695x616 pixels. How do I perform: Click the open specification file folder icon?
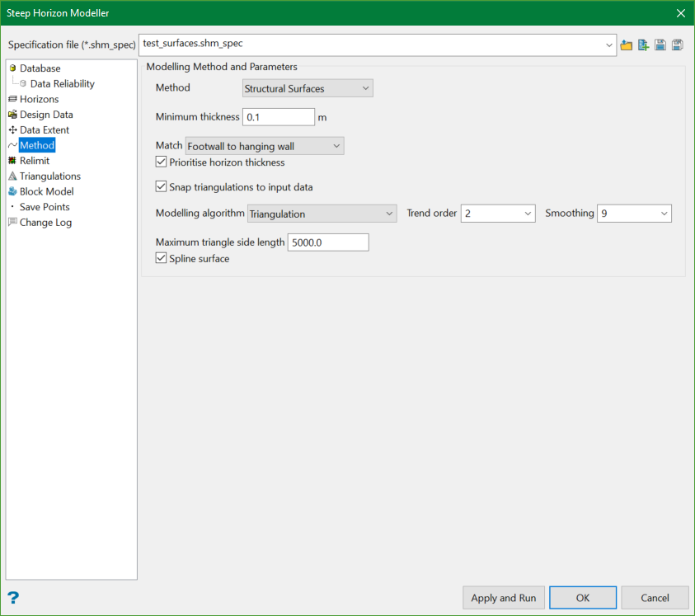627,45
